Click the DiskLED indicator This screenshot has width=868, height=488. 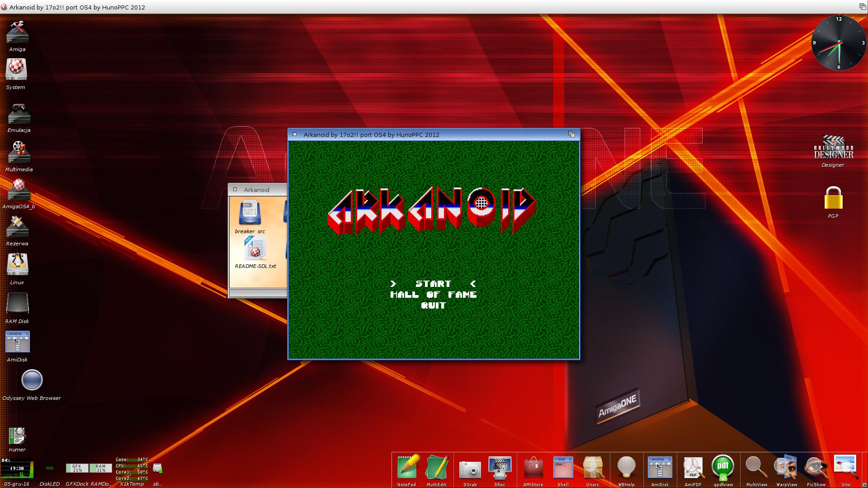tap(50, 468)
